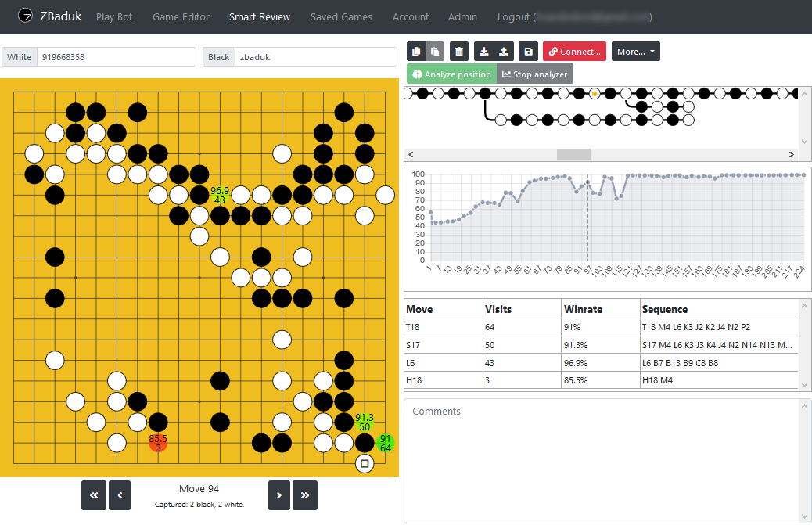The image size is (812, 525).
Task: Click the upload icon in toolbar
Action: tap(503, 52)
